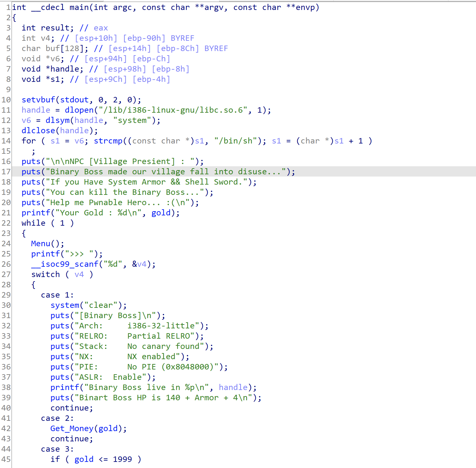
Task: Click the strcmp call comparing "/bin/sh"
Action: point(108,141)
